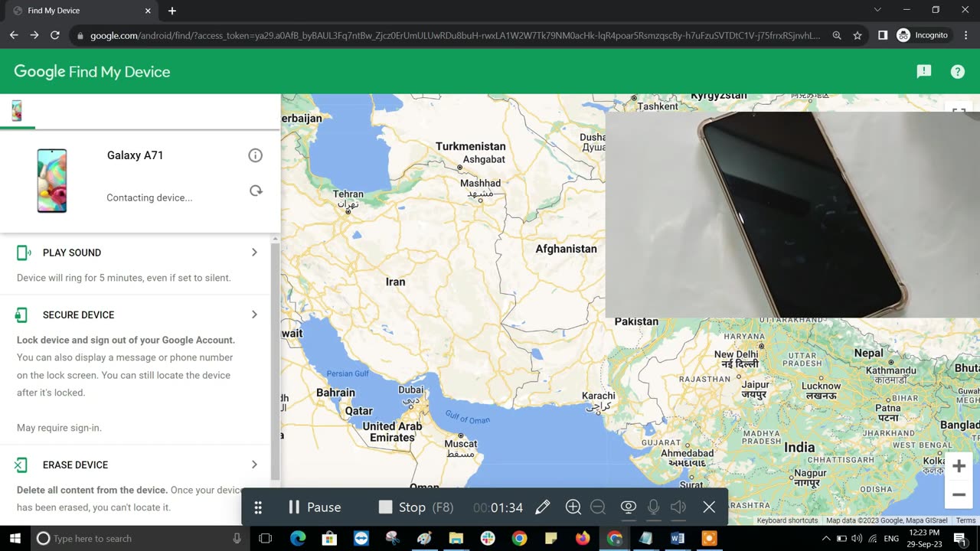Toggle the recorder webcam overlay
This screenshot has width=980, height=551.
coord(628,507)
